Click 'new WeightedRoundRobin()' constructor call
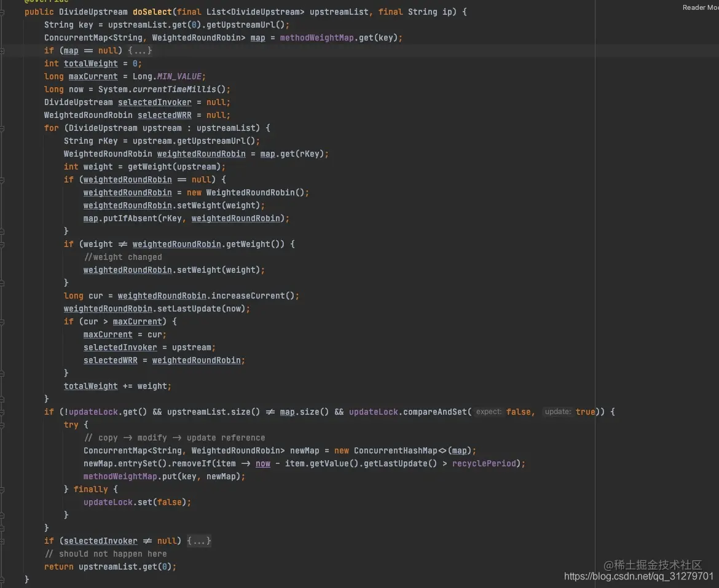This screenshot has height=588, width=719. [245, 192]
